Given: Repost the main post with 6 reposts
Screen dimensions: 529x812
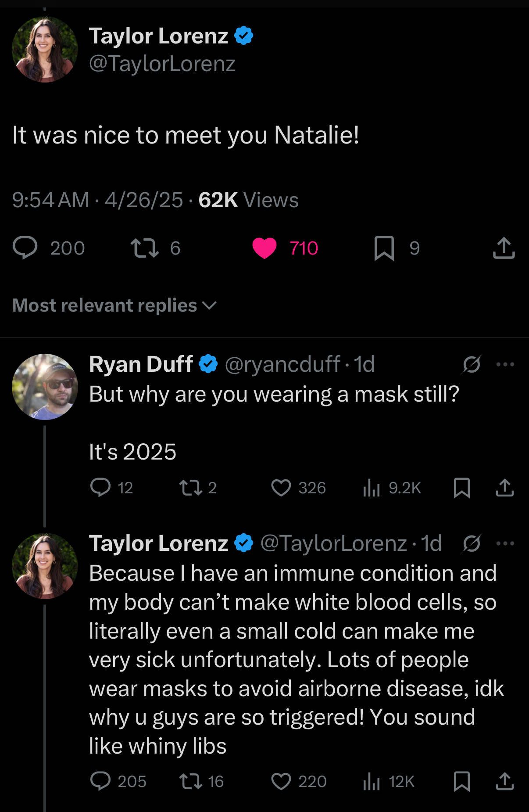Looking at the screenshot, I should [145, 248].
